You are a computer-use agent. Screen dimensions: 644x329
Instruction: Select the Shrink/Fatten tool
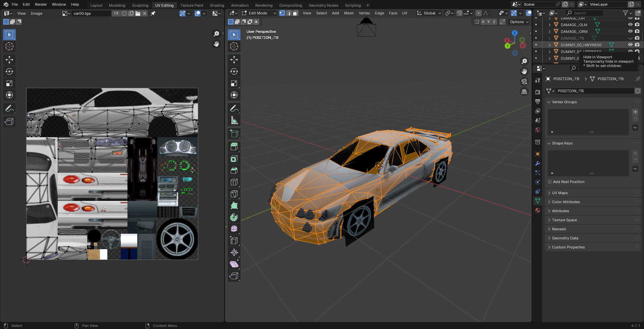[234, 253]
